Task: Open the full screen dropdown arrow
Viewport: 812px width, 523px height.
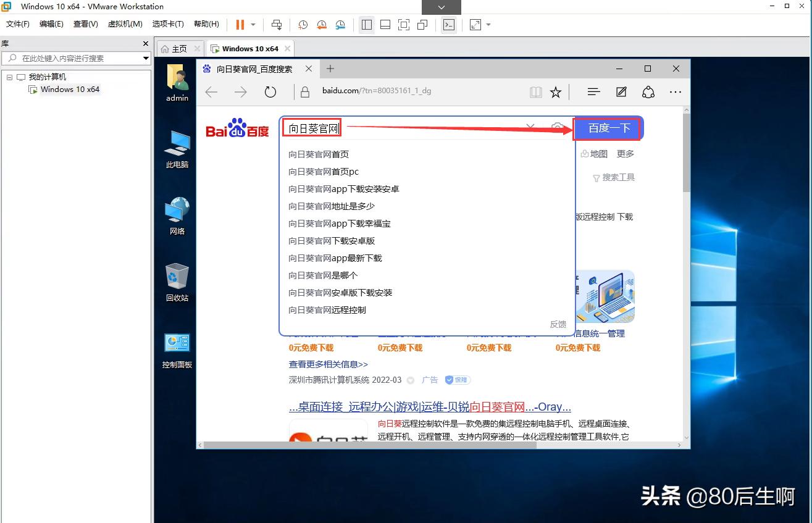Action: coord(488,25)
